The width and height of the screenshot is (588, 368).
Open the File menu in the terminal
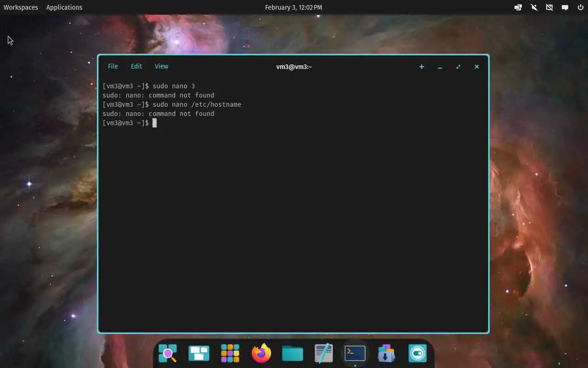113,66
